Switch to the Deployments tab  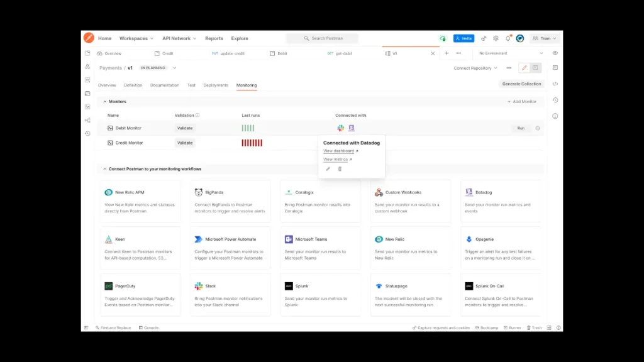click(216, 85)
